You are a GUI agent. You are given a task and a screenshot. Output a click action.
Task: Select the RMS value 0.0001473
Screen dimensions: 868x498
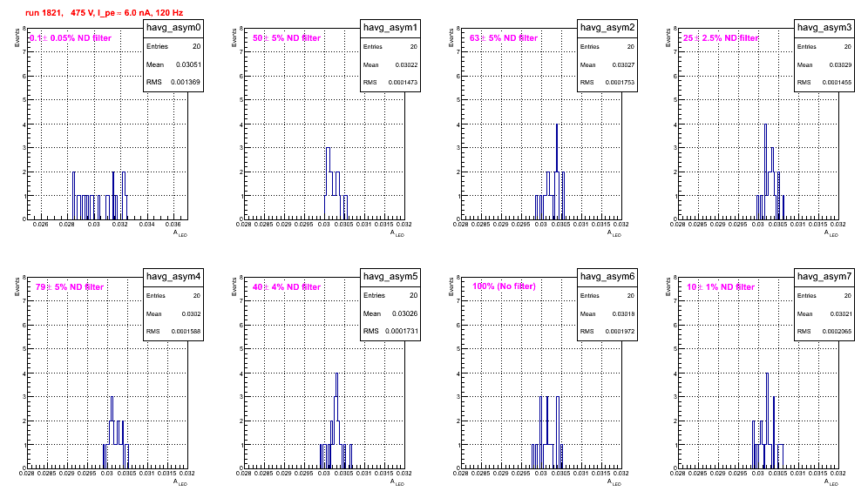(403, 83)
